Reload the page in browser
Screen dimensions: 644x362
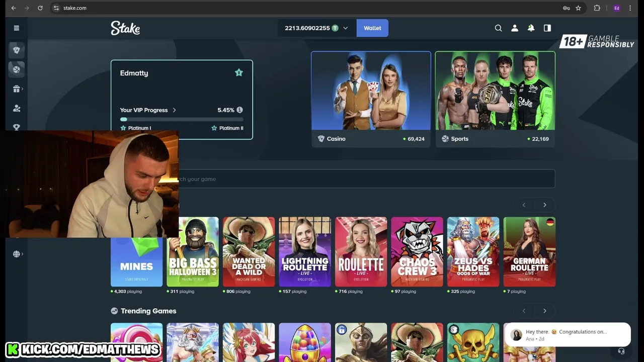tap(40, 8)
